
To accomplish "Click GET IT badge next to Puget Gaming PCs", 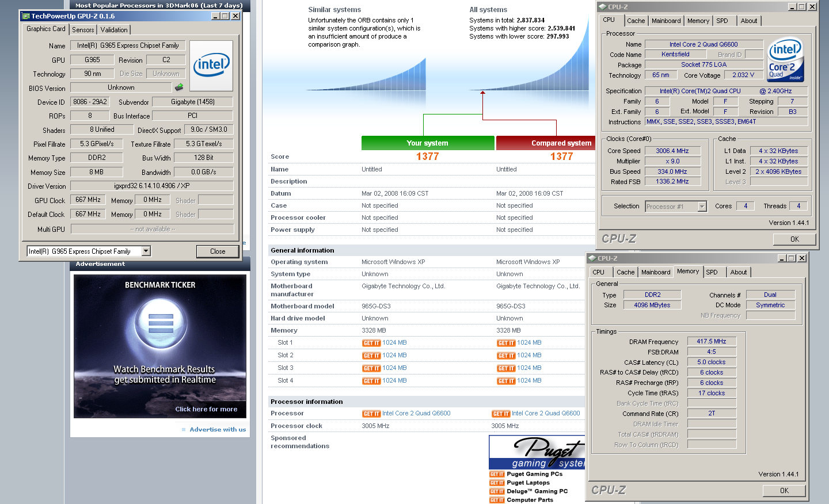I will pyautogui.click(x=497, y=474).
